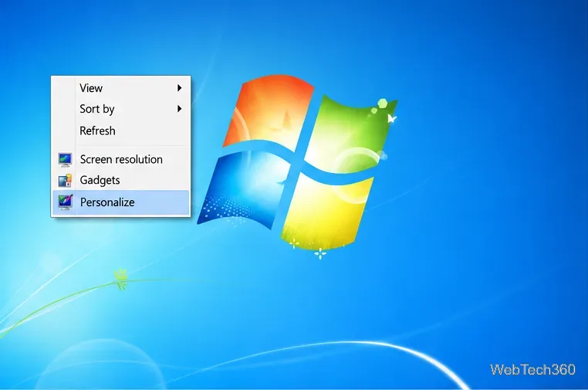Open the Sort by submenu entry

pyautogui.click(x=120, y=109)
